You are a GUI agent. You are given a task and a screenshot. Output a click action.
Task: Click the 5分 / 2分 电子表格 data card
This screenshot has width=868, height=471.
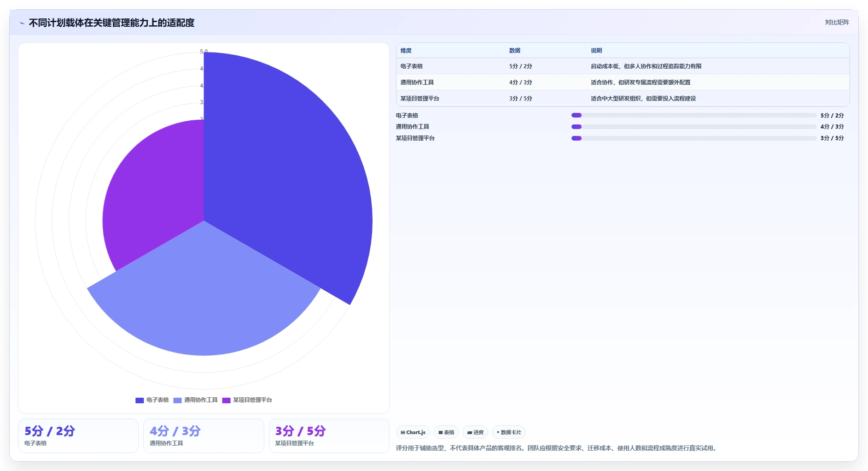tap(78, 436)
